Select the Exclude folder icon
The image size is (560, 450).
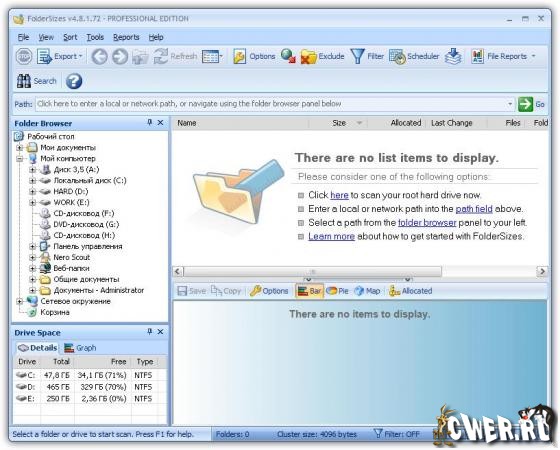tap(309, 56)
